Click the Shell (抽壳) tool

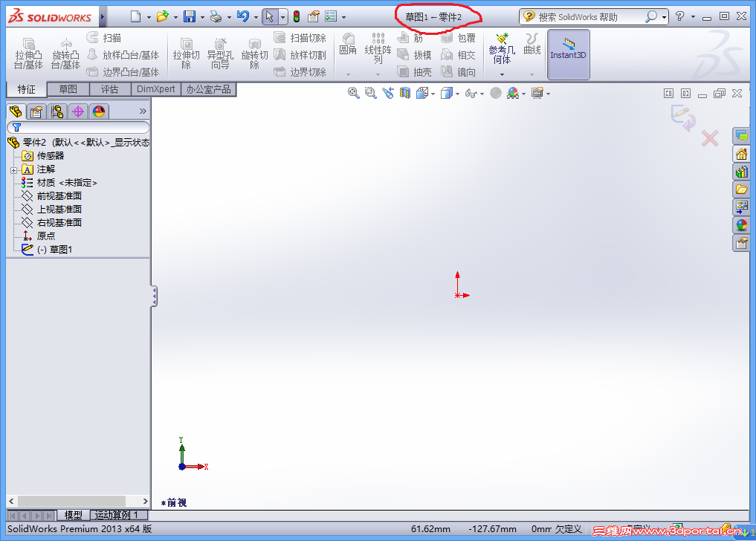(414, 72)
